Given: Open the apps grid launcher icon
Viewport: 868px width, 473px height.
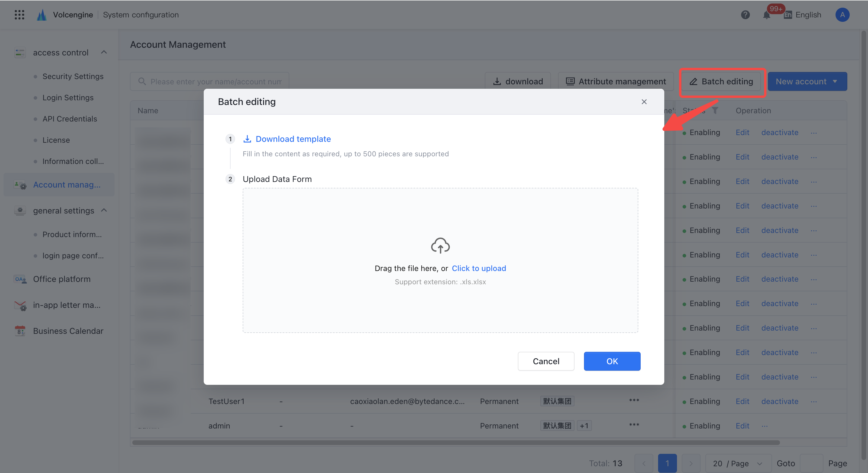Looking at the screenshot, I should pos(19,15).
